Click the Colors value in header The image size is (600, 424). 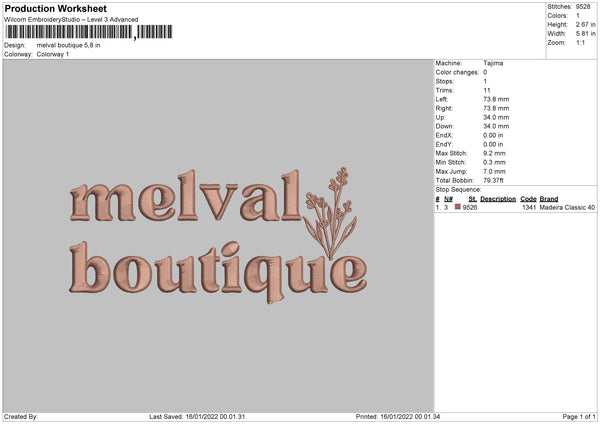coord(578,16)
